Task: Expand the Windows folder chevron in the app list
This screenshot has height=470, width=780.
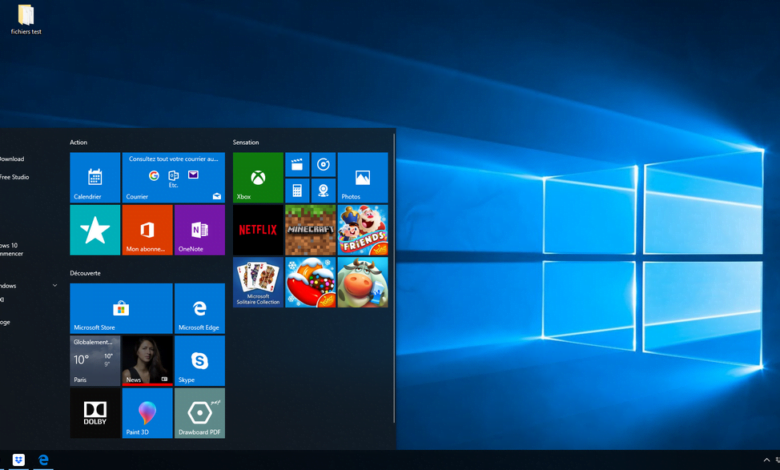Action: click(55, 285)
